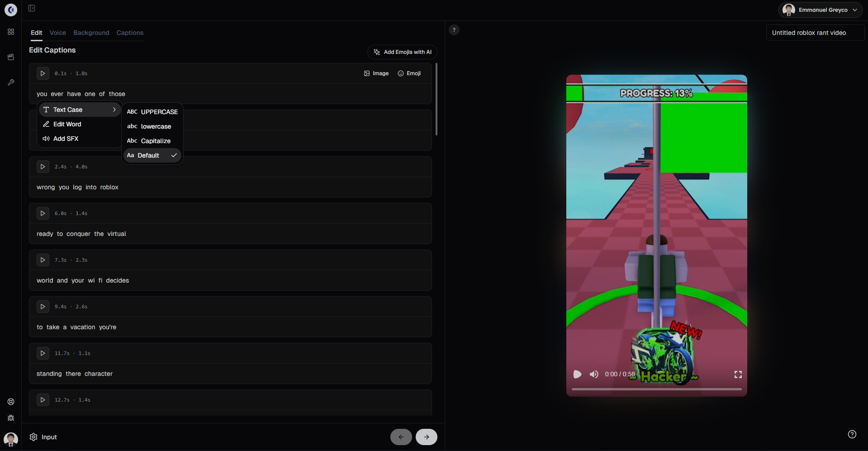Screen dimensions: 868x451
Task: Open the help circle icon at the lower right
Action: pos(852,434)
